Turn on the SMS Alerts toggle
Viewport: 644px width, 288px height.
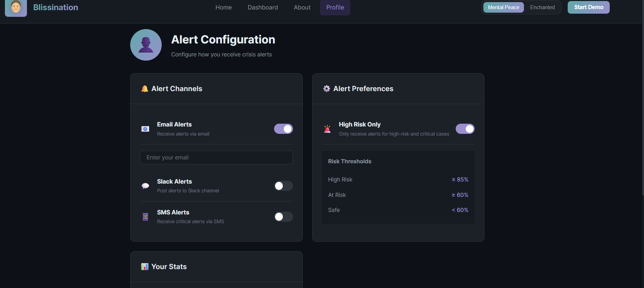283,217
